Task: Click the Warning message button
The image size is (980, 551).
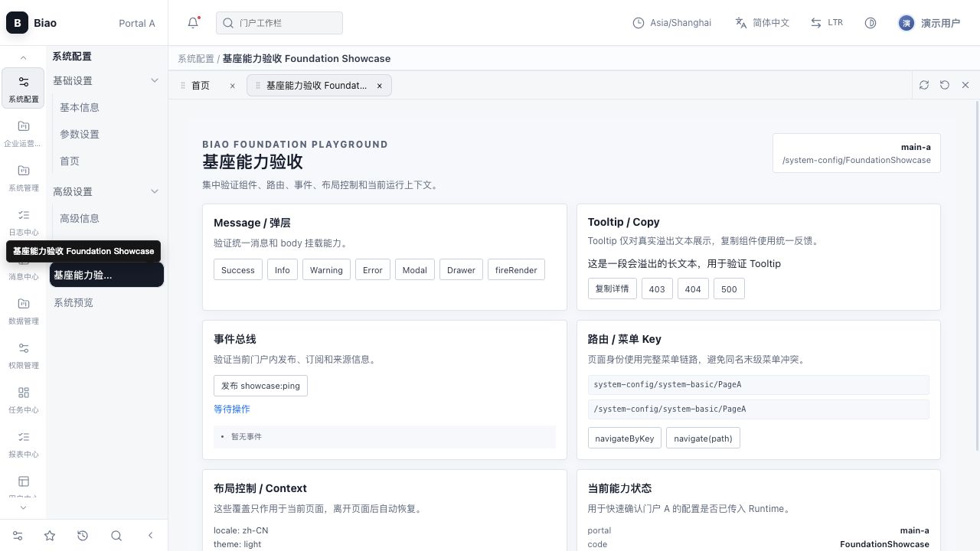Action: (x=326, y=270)
